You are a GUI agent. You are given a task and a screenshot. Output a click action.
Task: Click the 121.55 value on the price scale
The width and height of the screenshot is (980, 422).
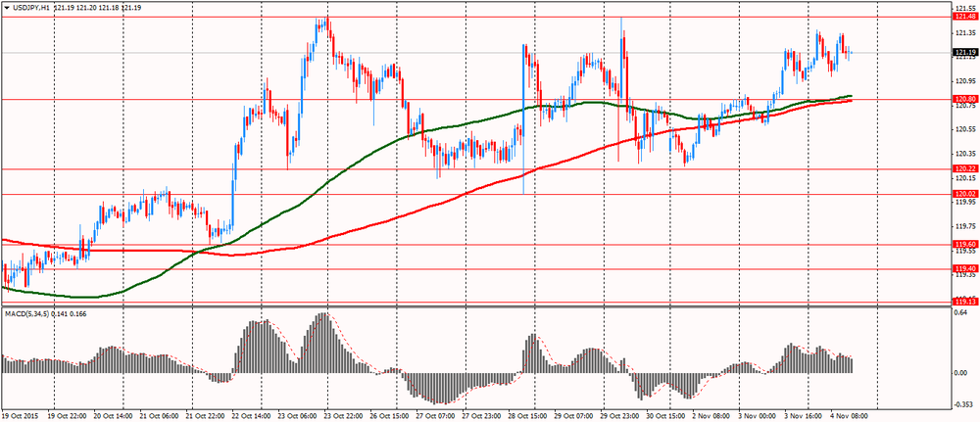965,9
